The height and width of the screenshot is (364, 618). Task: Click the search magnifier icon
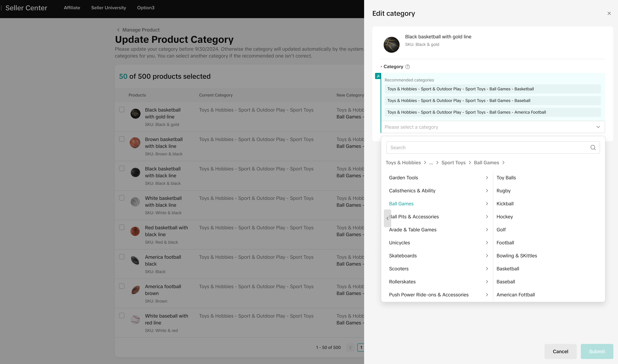(x=593, y=147)
